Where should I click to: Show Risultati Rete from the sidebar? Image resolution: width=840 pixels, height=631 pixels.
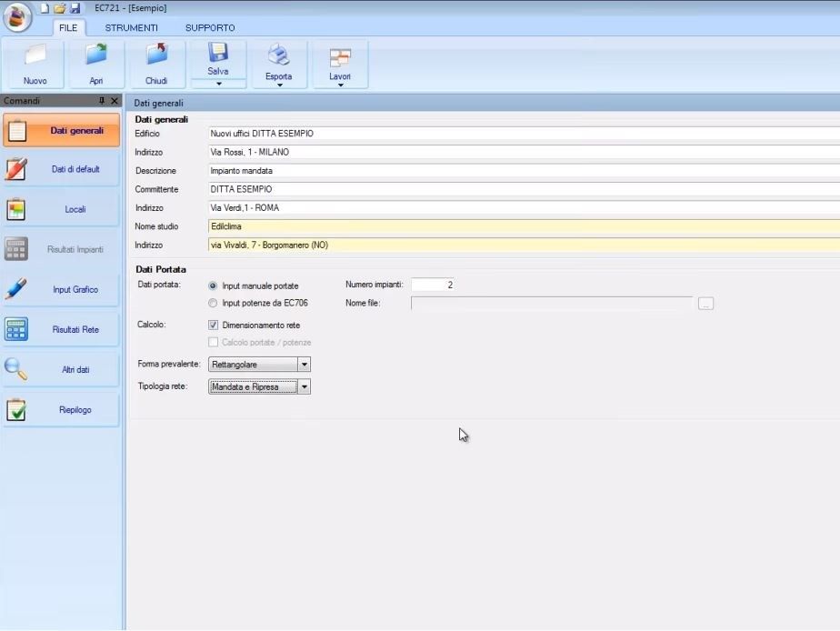[x=61, y=329]
